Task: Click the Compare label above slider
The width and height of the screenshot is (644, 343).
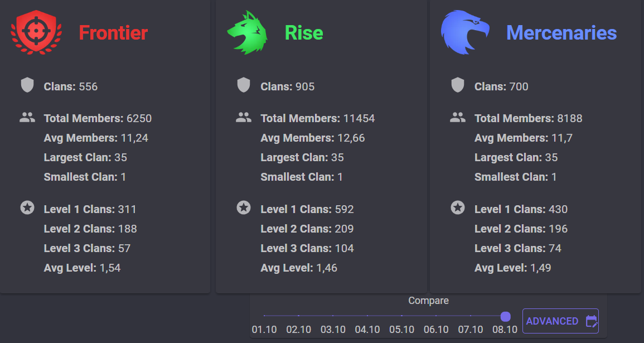Action: [428, 301]
